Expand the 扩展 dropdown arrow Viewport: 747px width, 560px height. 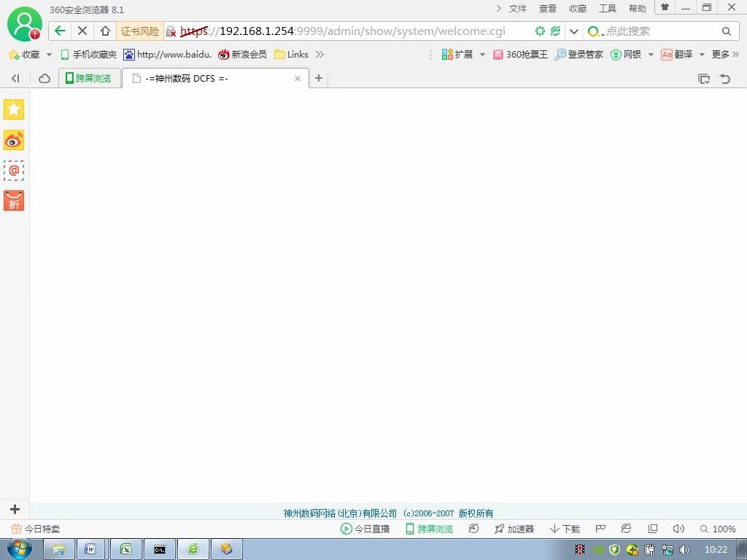(x=482, y=55)
